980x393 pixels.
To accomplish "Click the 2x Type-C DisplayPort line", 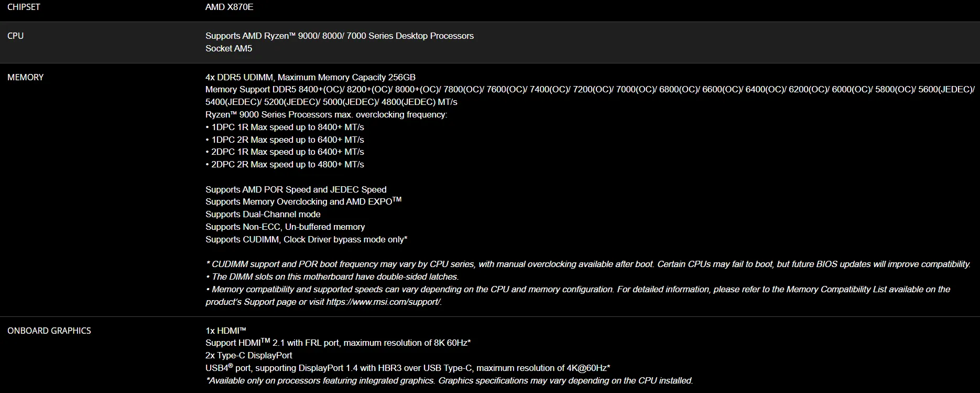I will (249, 355).
